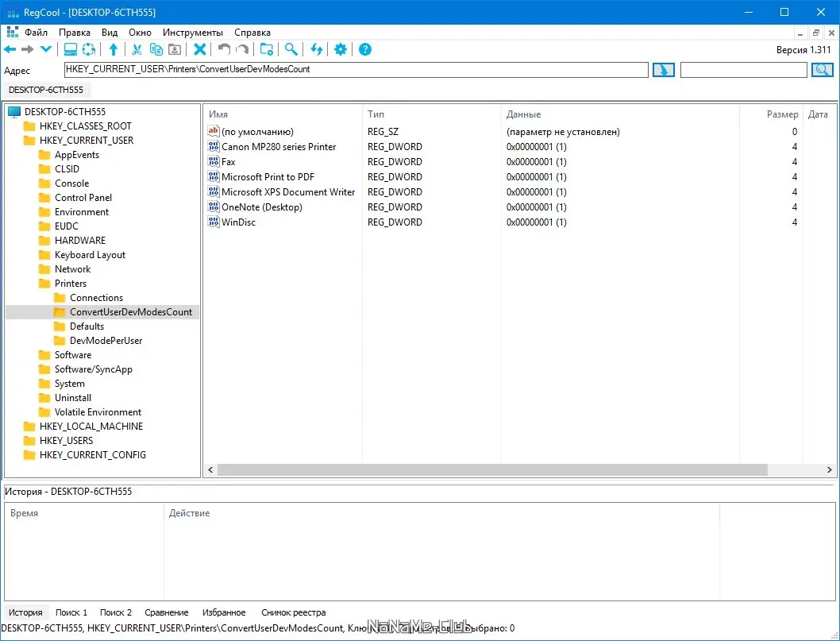
Task: Switch to the История bottom tab
Action: tap(25, 612)
